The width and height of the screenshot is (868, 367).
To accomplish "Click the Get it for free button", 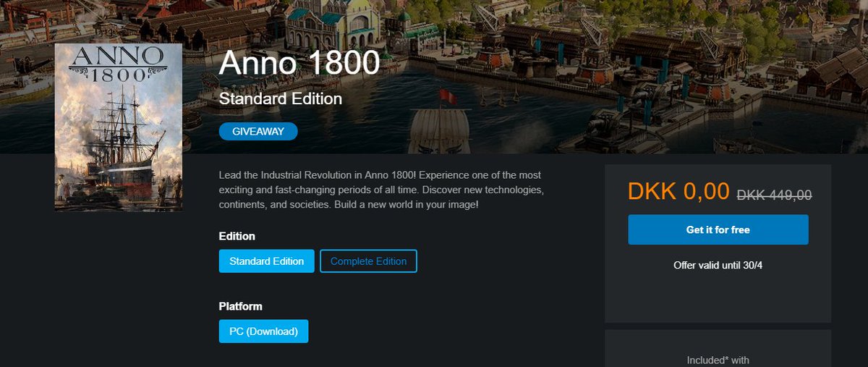I will pyautogui.click(x=718, y=229).
